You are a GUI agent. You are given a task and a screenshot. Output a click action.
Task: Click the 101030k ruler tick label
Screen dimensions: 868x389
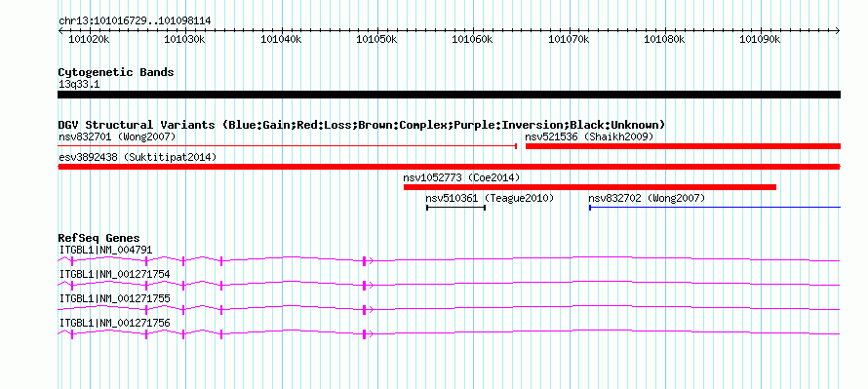pos(185,39)
